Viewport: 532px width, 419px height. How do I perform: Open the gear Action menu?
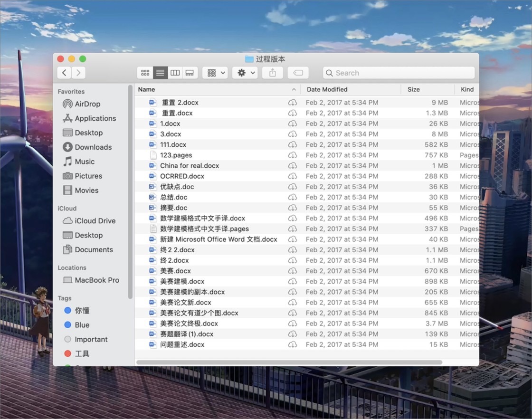245,73
